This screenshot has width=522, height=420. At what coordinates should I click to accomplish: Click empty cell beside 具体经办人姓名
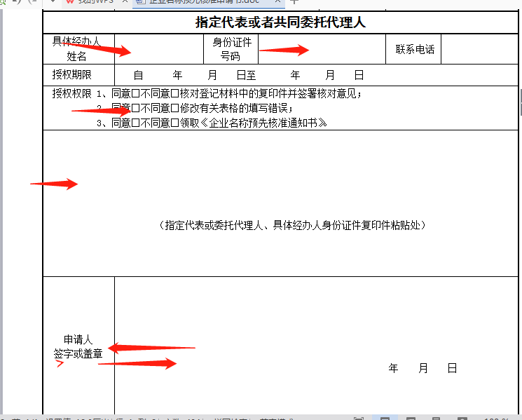158,49
